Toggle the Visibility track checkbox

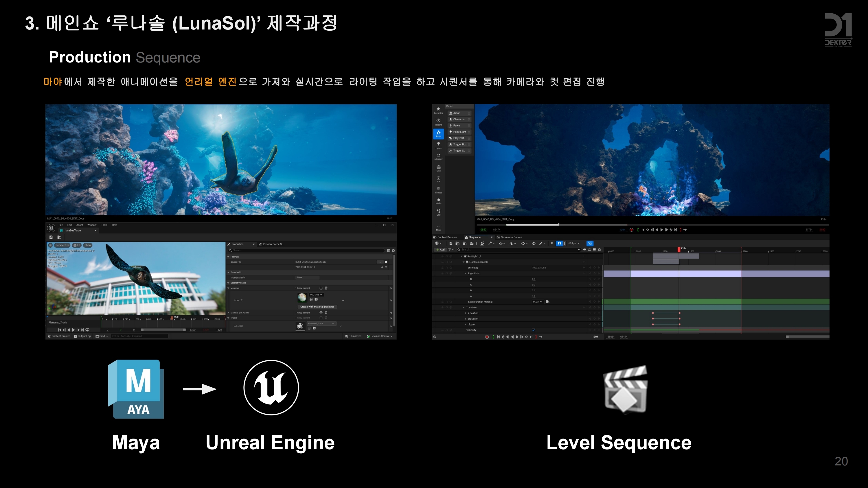point(534,330)
